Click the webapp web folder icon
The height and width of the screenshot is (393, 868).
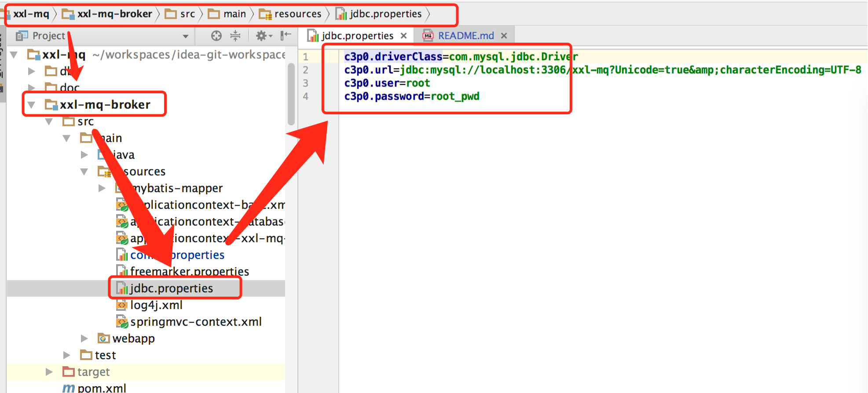[x=104, y=338]
